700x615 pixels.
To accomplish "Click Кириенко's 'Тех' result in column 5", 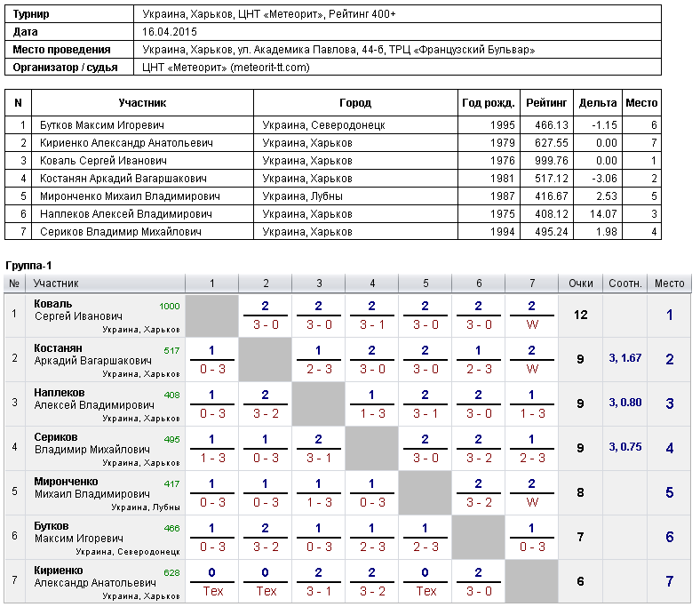I will [426, 592].
